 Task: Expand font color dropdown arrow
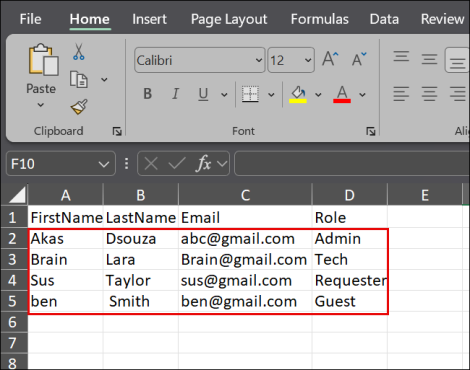coord(362,95)
